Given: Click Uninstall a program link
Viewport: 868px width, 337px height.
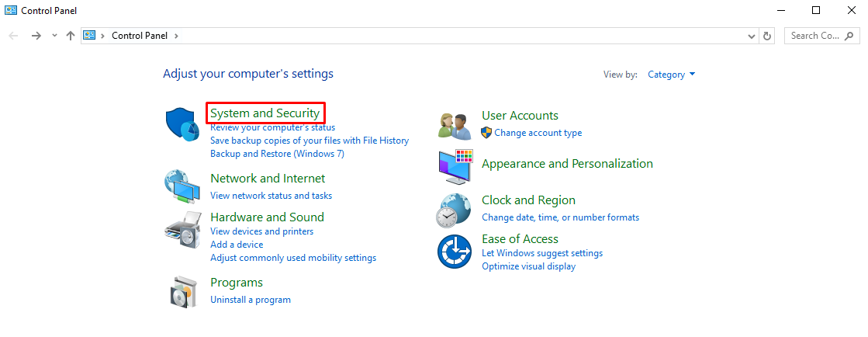Looking at the screenshot, I should pos(251,300).
